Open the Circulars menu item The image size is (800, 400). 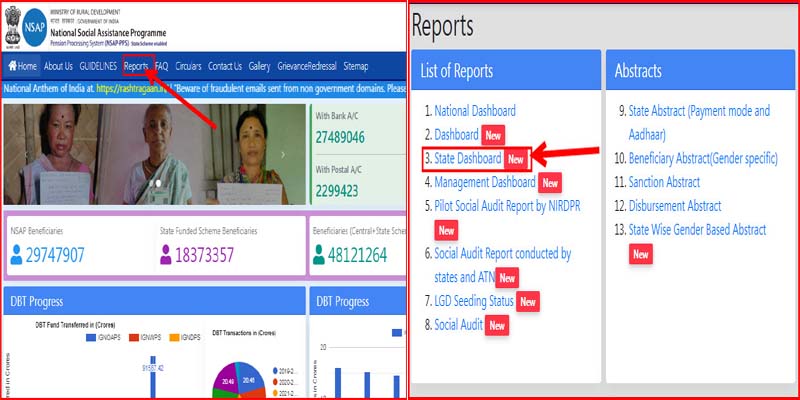[188, 66]
